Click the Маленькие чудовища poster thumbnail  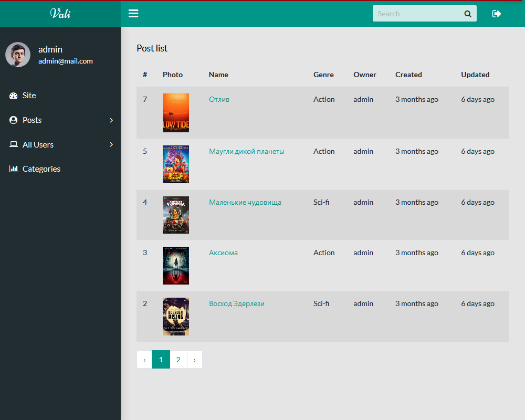[176, 215]
